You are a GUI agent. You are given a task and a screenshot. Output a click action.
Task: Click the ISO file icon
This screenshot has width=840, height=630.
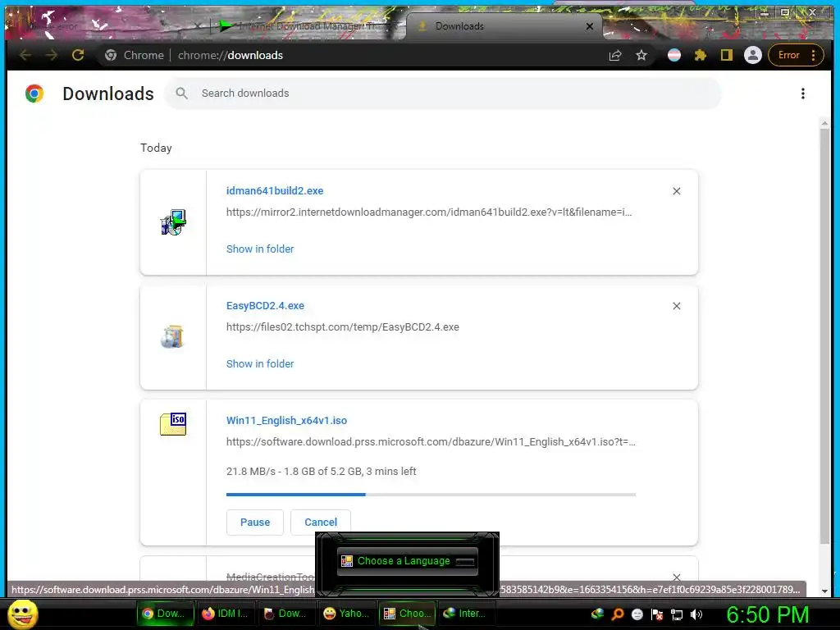[x=173, y=424]
